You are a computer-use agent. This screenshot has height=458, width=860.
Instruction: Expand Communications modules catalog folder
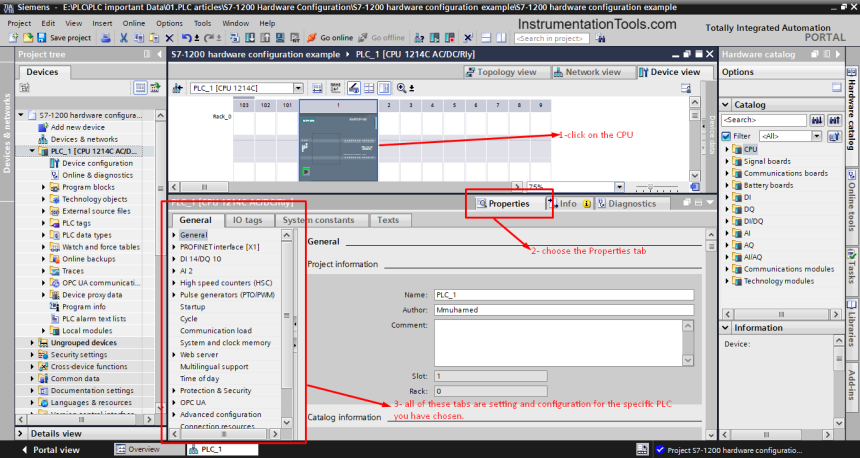point(727,269)
